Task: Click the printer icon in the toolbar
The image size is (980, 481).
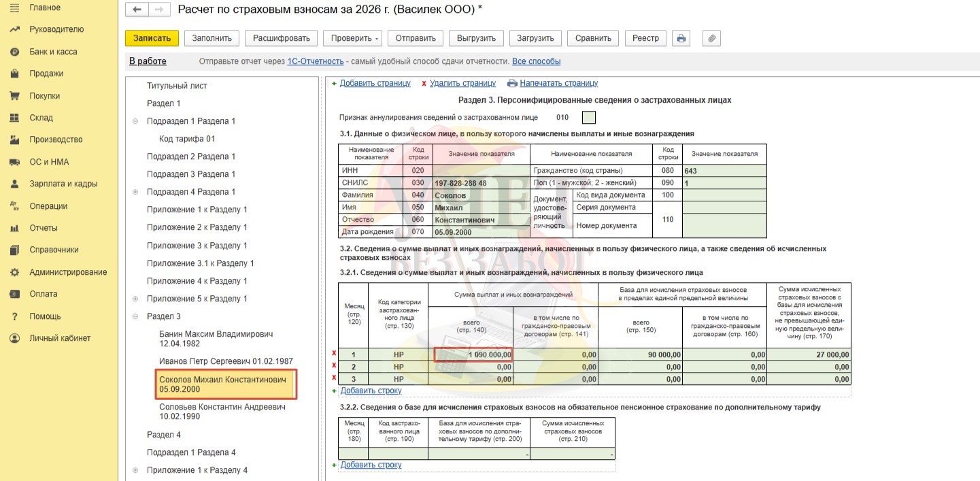Action: tap(681, 38)
